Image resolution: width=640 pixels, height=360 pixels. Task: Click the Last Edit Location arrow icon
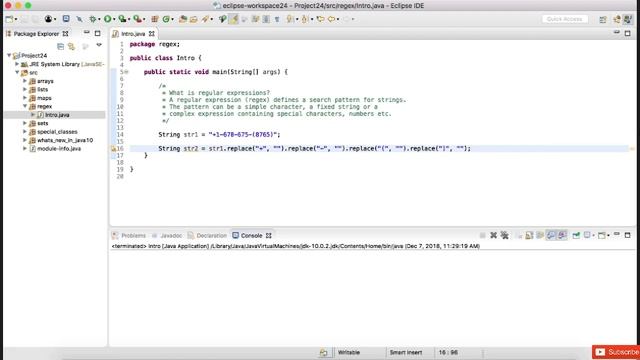point(320,19)
